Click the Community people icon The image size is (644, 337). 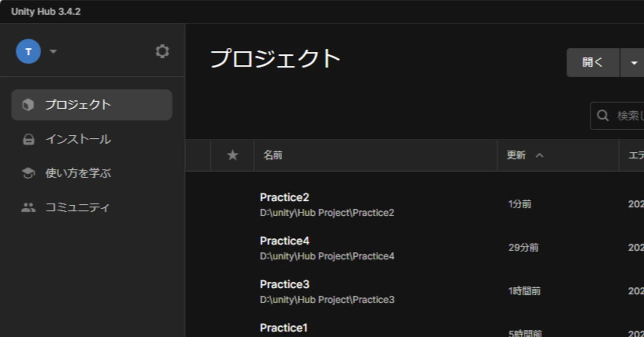click(28, 208)
